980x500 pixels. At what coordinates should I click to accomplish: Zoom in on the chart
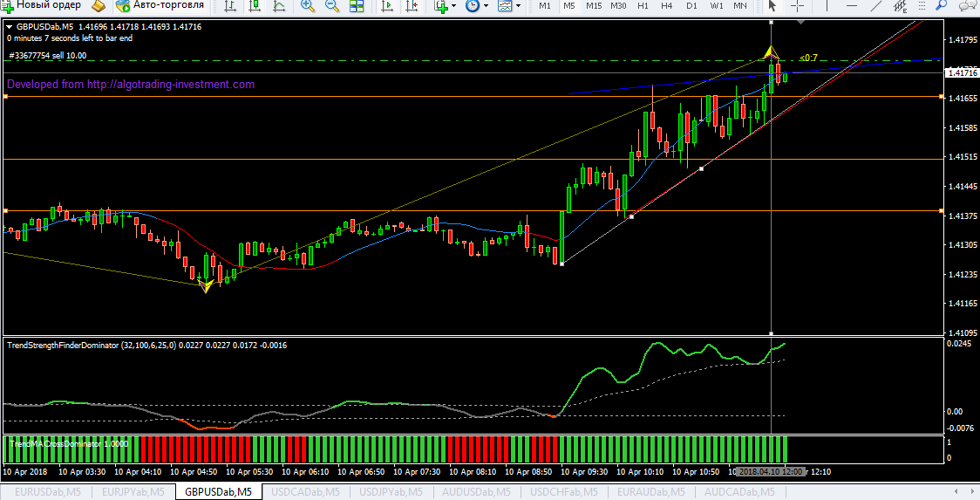click(x=308, y=6)
